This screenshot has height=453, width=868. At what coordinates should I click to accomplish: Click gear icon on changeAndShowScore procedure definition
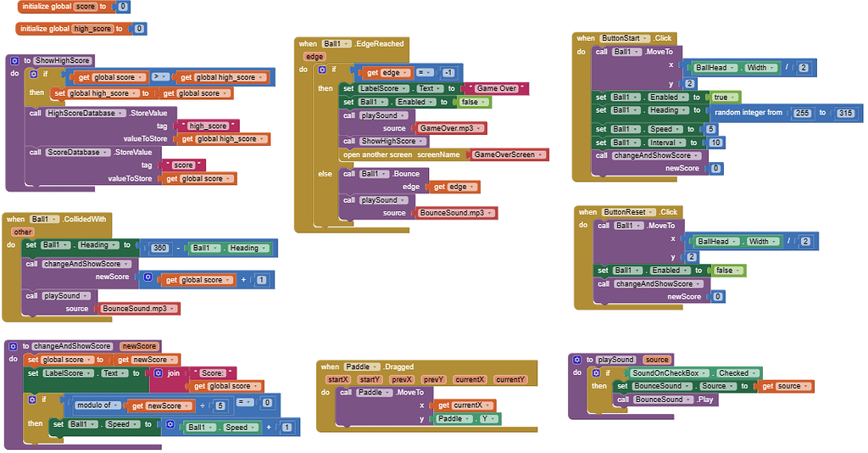click(14, 346)
